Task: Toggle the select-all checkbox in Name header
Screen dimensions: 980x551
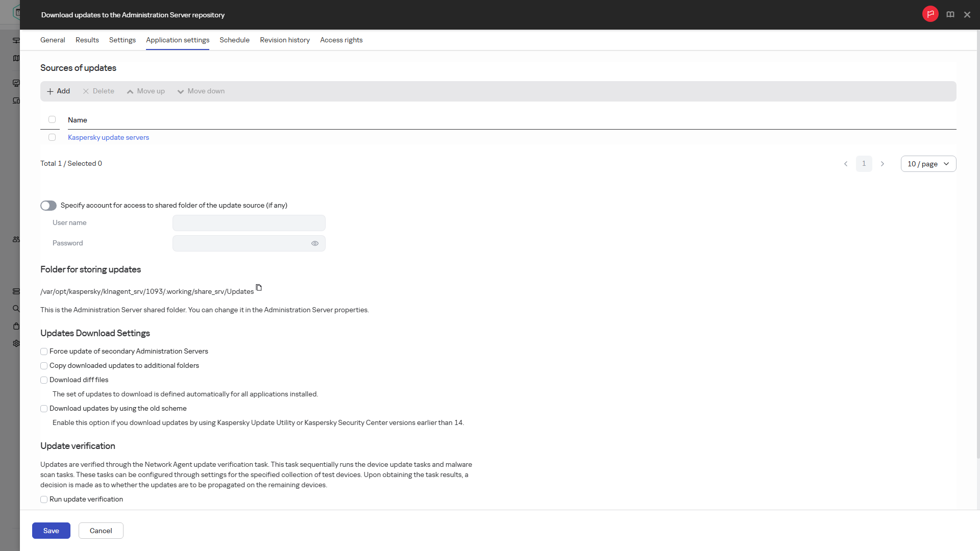Action: pyautogui.click(x=52, y=119)
